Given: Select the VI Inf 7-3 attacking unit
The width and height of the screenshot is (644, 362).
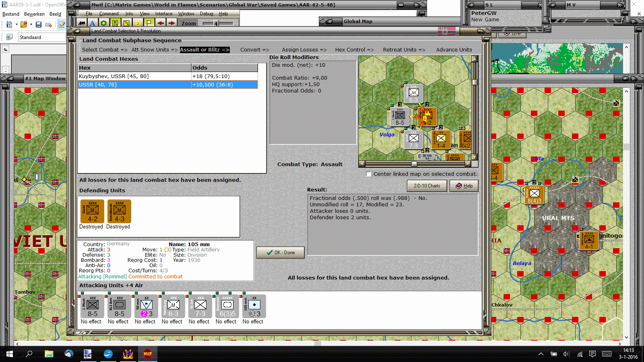Looking at the screenshot, I should pyautogui.click(x=200, y=306).
